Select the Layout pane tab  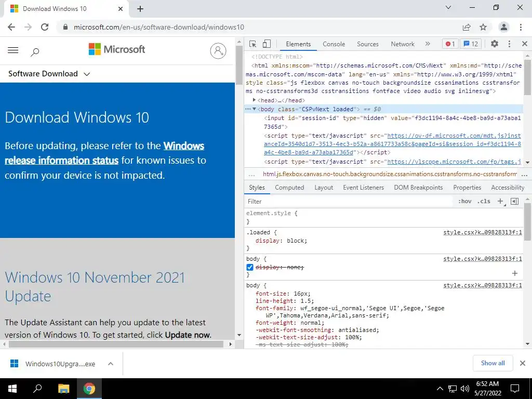pyautogui.click(x=324, y=188)
